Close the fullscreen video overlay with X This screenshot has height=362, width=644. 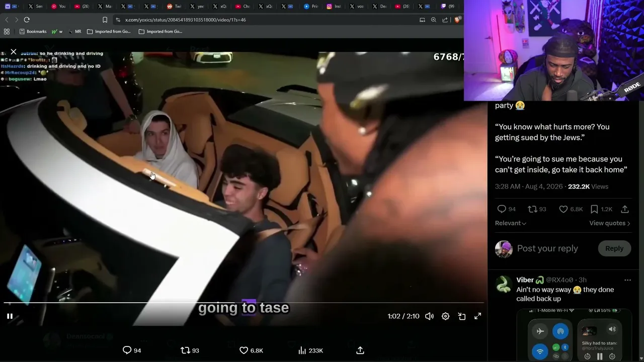click(x=14, y=52)
